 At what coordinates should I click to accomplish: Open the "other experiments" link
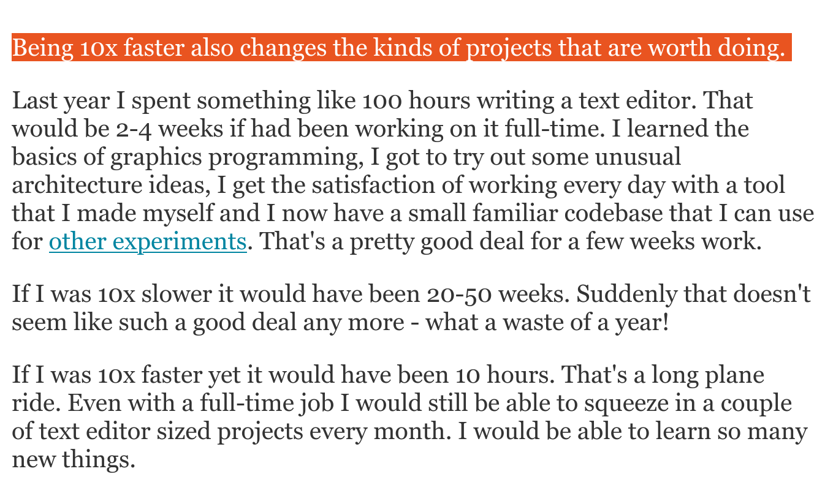point(147,242)
